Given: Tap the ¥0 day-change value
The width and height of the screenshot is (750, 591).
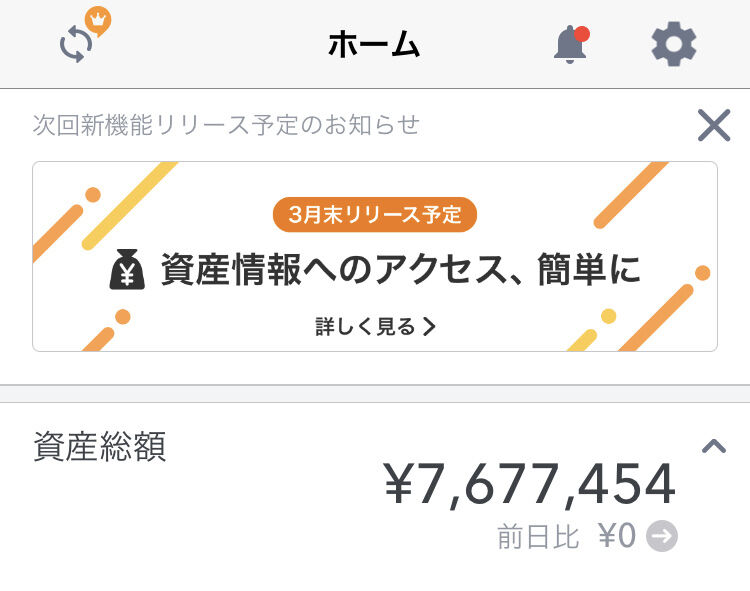Looking at the screenshot, I should point(617,536).
